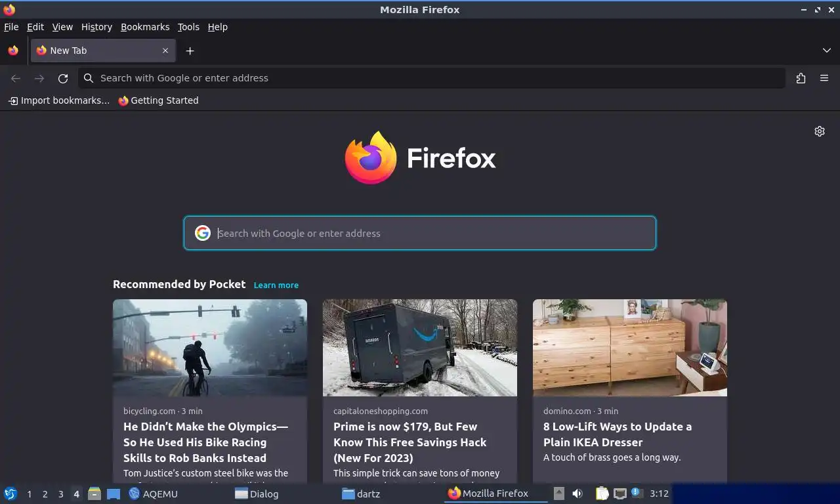This screenshot has height=504, width=840.
Task: Click Import bookmarks in bookmarks toolbar
Action: pyautogui.click(x=58, y=100)
